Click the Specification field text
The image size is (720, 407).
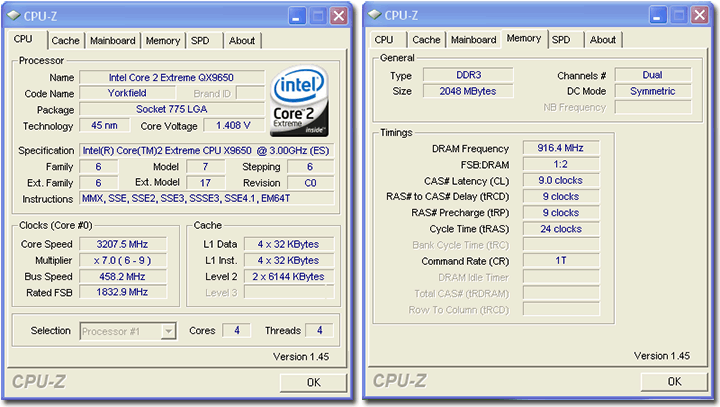[207, 151]
